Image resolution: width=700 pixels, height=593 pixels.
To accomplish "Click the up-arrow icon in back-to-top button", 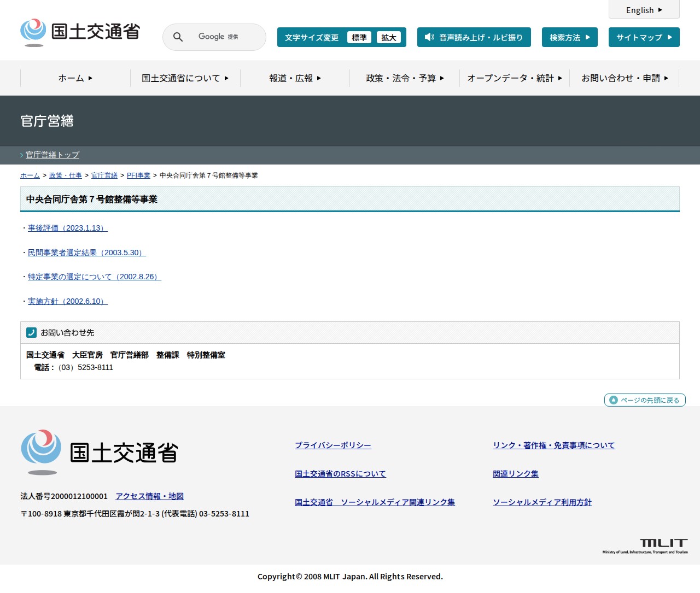I will pos(614,400).
